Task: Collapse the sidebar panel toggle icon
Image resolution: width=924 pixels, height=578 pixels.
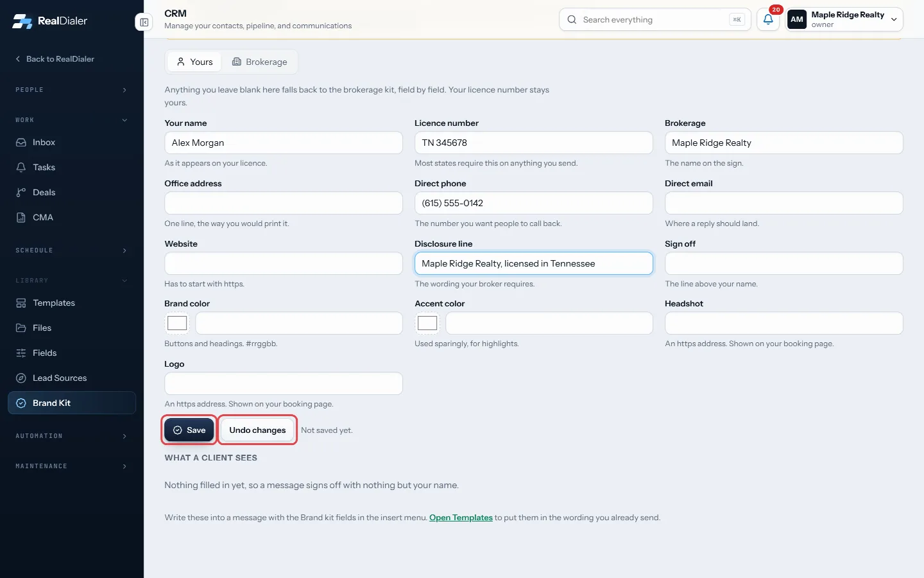Action: [144, 22]
